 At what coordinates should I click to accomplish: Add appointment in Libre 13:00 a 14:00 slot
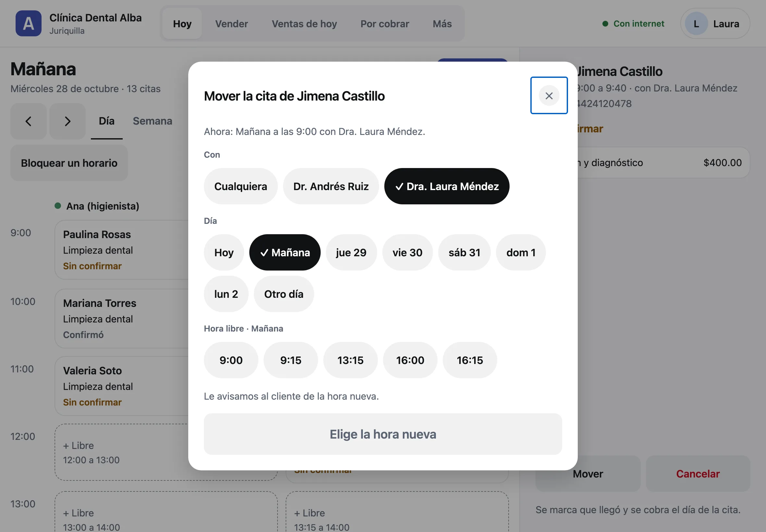[x=166, y=512]
